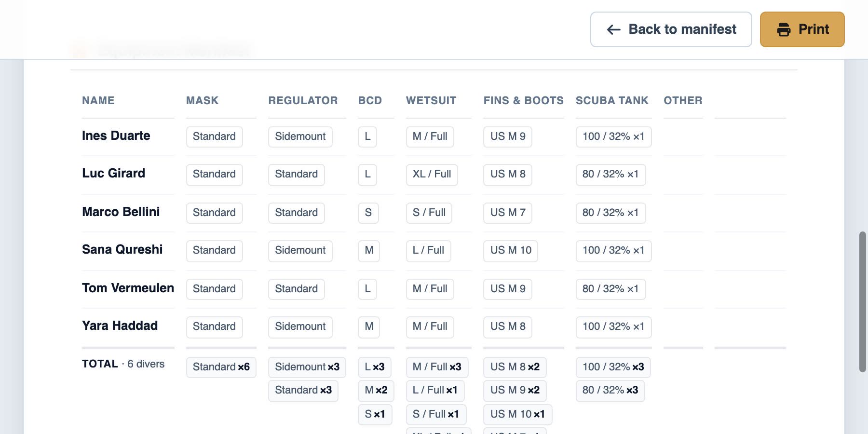Click the Print button label
The image size is (868, 434).
814,29
